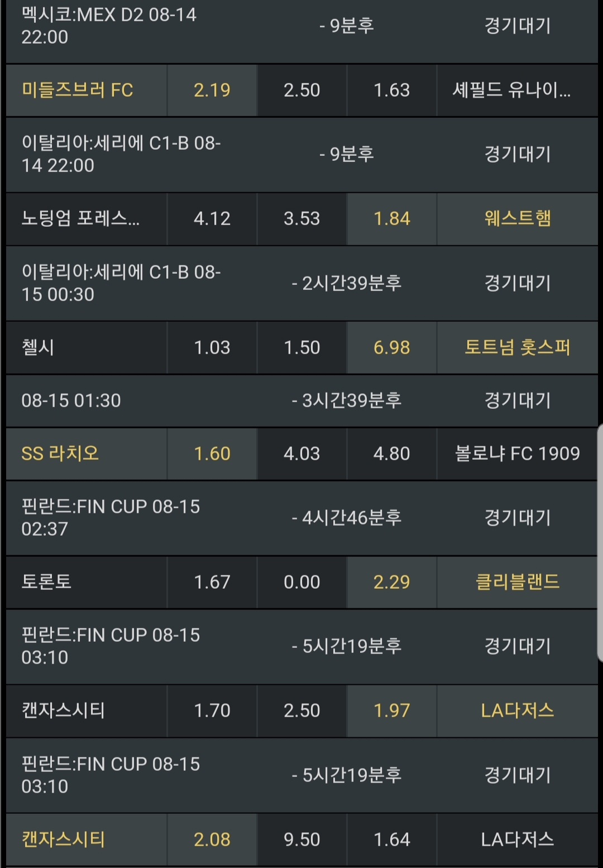The image size is (603, 868).
Task: Select 캔자스시티 odds 1.70
Action: click(212, 710)
